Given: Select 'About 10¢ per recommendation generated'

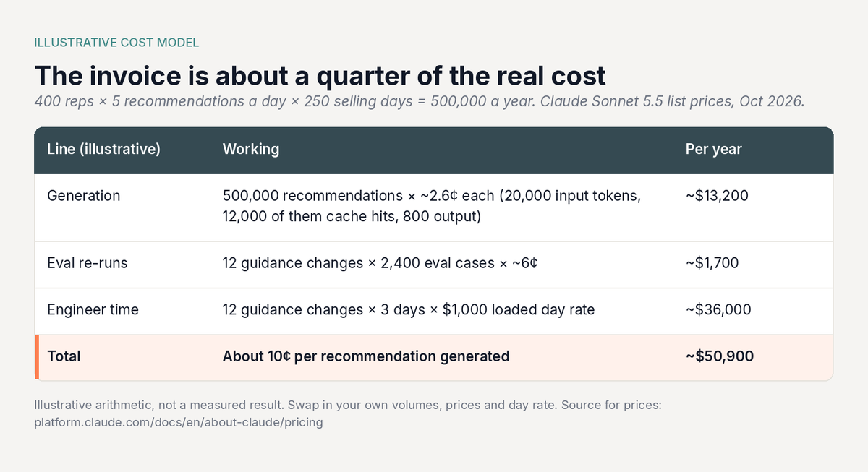Looking at the screenshot, I should [366, 356].
